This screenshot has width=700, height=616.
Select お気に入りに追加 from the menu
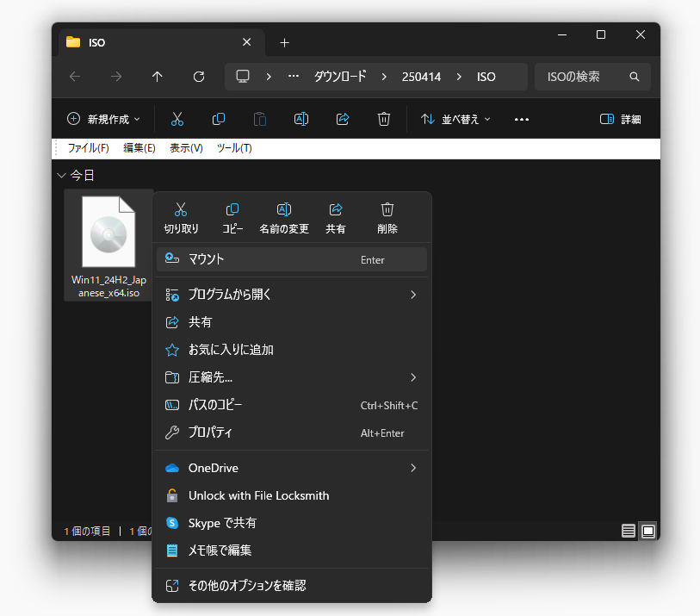(292, 350)
